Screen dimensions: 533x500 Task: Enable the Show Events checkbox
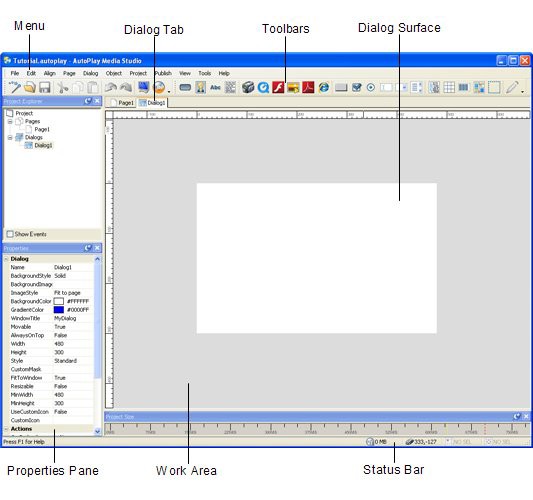[10, 234]
